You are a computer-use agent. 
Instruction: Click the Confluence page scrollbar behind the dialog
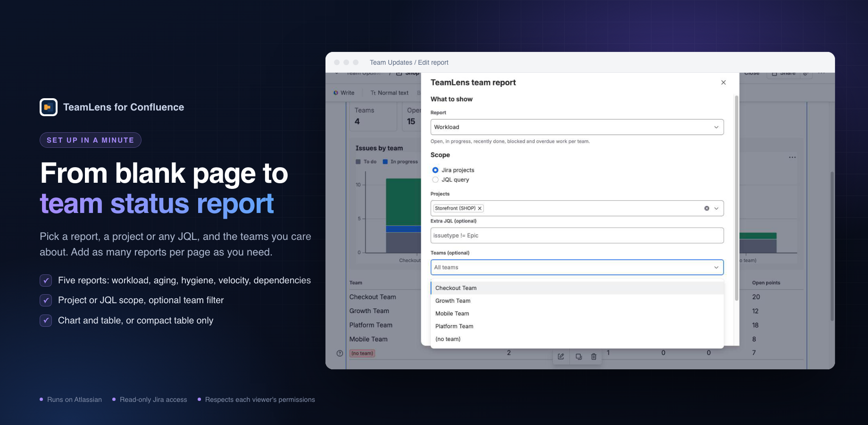[832, 246]
